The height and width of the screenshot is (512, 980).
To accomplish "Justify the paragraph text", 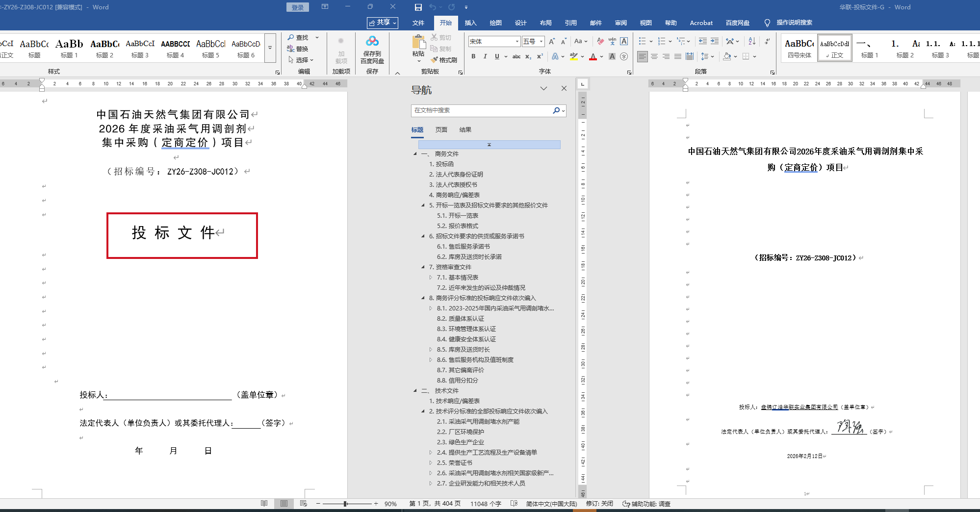I will pos(677,56).
